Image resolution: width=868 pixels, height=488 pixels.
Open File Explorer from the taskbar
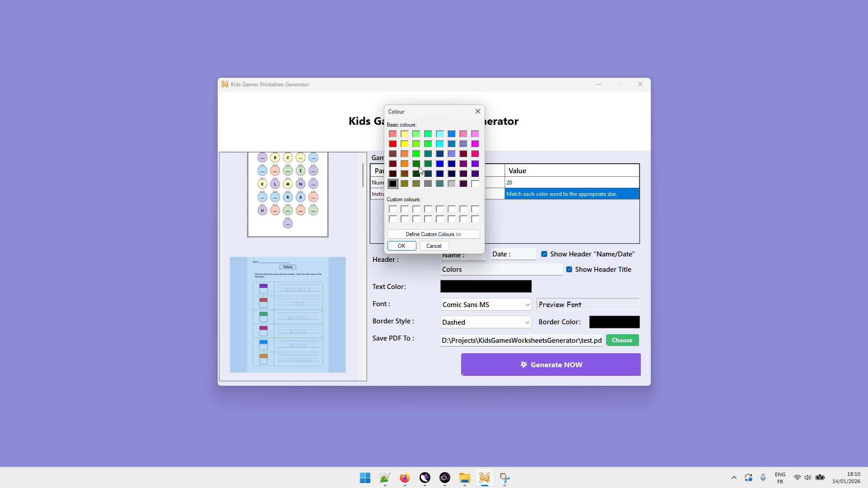point(465,478)
